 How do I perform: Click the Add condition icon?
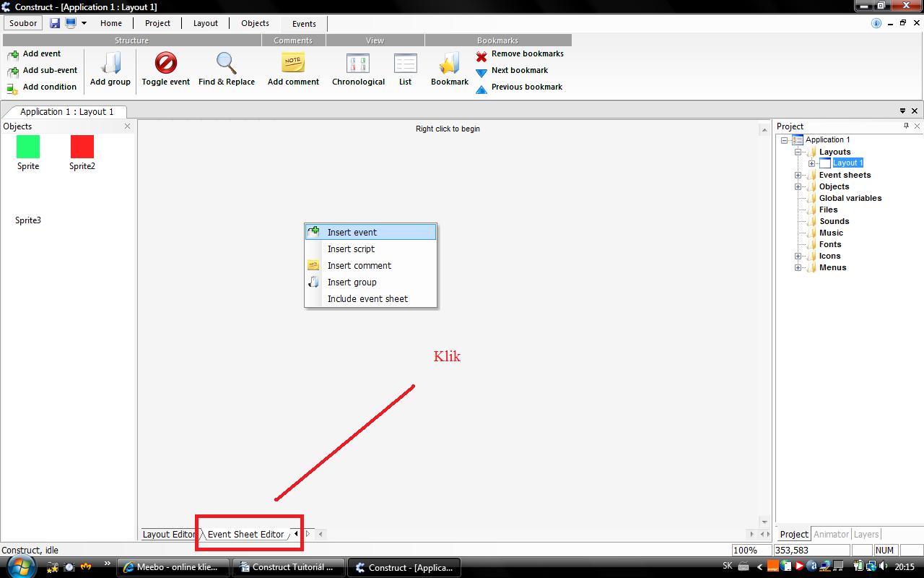12,87
